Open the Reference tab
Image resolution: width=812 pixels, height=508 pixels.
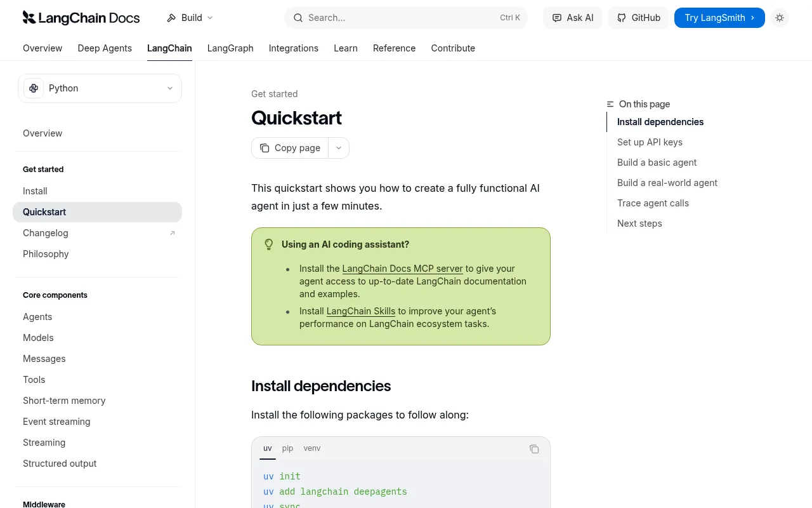394,48
